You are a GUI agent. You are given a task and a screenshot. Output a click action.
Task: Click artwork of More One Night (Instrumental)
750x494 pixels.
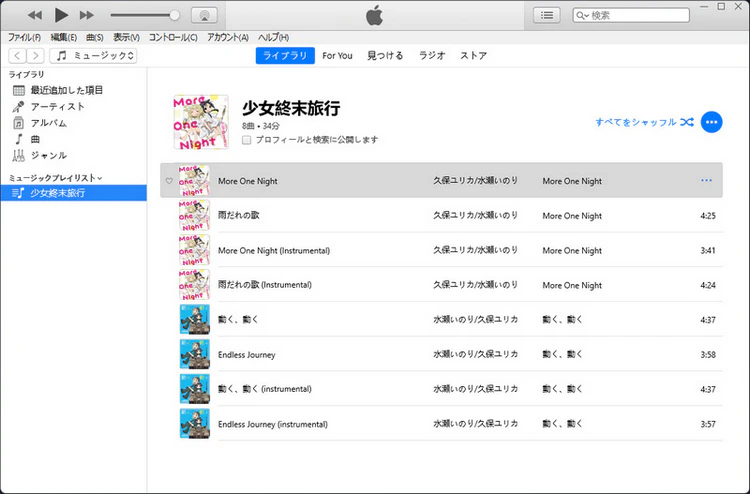click(194, 250)
